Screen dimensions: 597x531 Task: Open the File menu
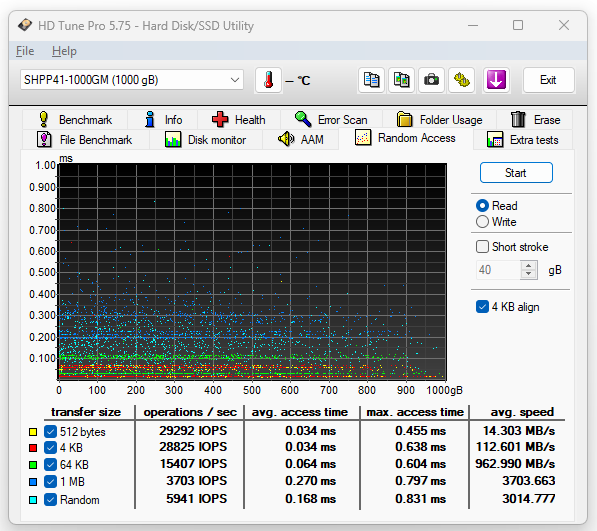25,51
